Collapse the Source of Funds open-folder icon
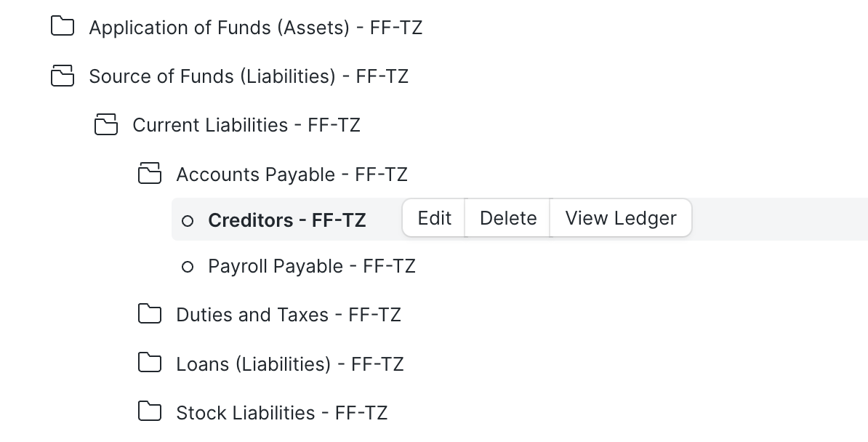Screen dimensions: 868x442 (x=63, y=76)
